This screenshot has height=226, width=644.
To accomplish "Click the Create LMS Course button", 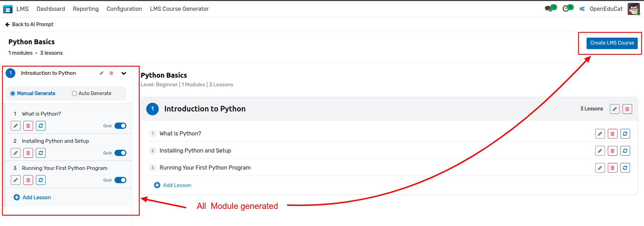I will coord(612,43).
